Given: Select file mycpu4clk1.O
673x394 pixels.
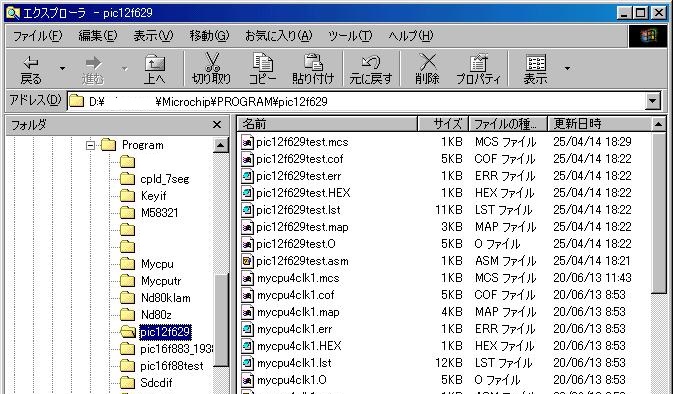Looking at the screenshot, I should point(291,380).
